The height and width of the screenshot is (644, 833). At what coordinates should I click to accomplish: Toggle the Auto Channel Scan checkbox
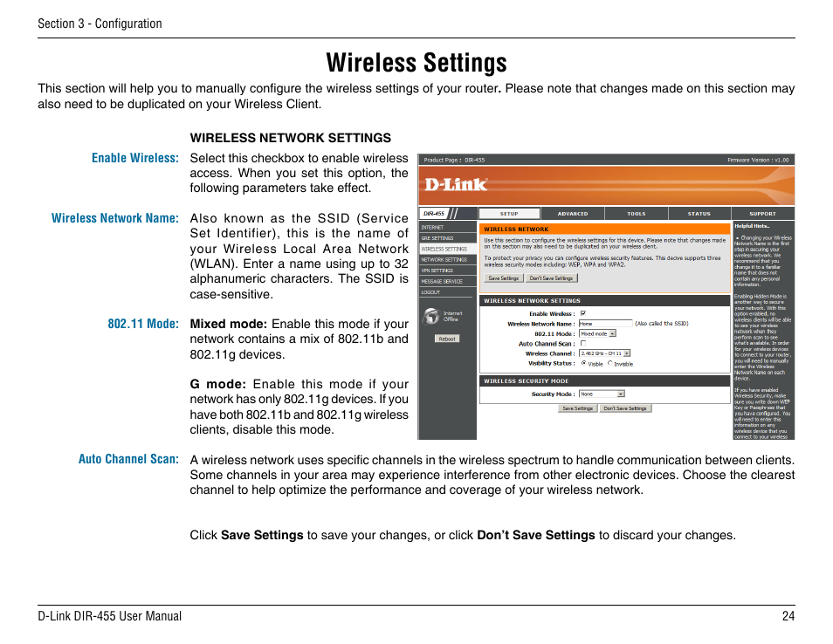pos(582,344)
